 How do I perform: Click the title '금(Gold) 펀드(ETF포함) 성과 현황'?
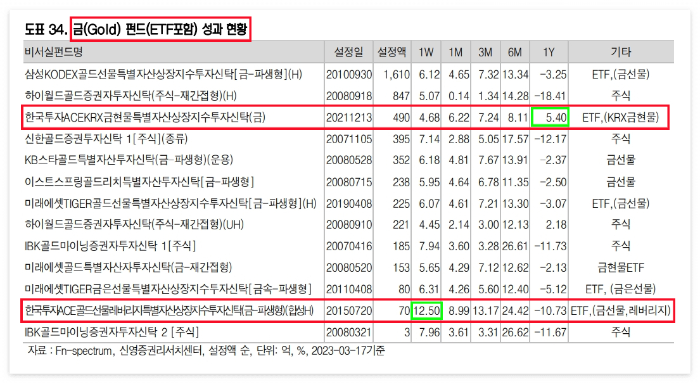click(160, 29)
